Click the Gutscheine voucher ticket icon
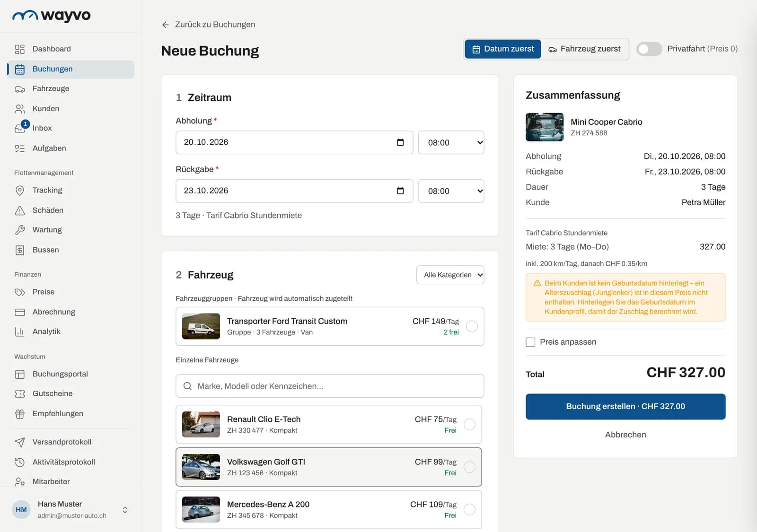Screen dimensions: 757x532 click(x=19, y=394)
